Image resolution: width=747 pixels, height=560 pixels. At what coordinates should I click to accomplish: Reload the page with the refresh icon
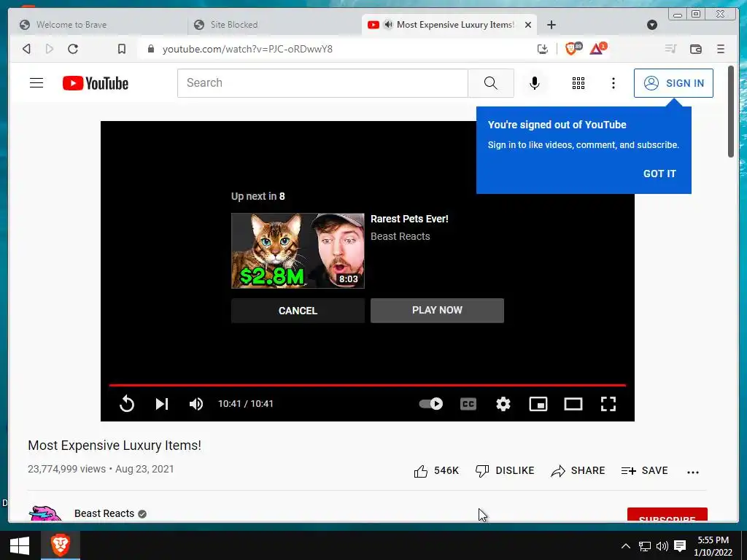tap(73, 49)
